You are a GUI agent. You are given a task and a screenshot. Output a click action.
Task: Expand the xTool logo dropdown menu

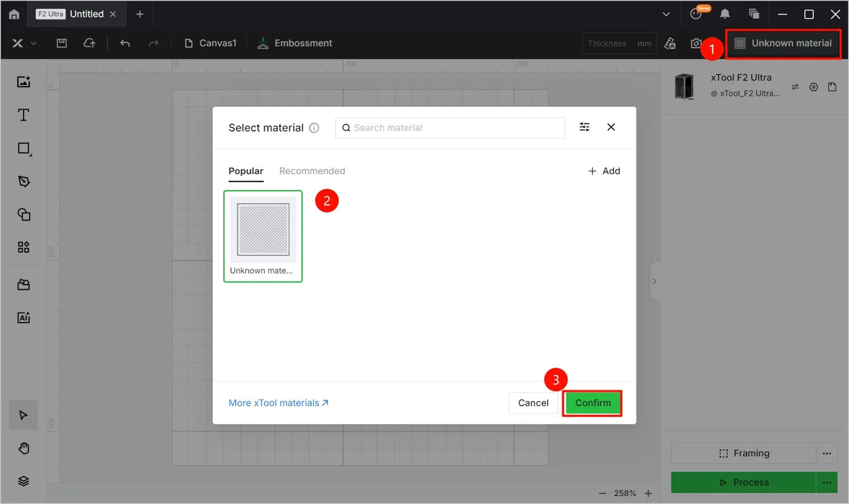pyautogui.click(x=24, y=43)
